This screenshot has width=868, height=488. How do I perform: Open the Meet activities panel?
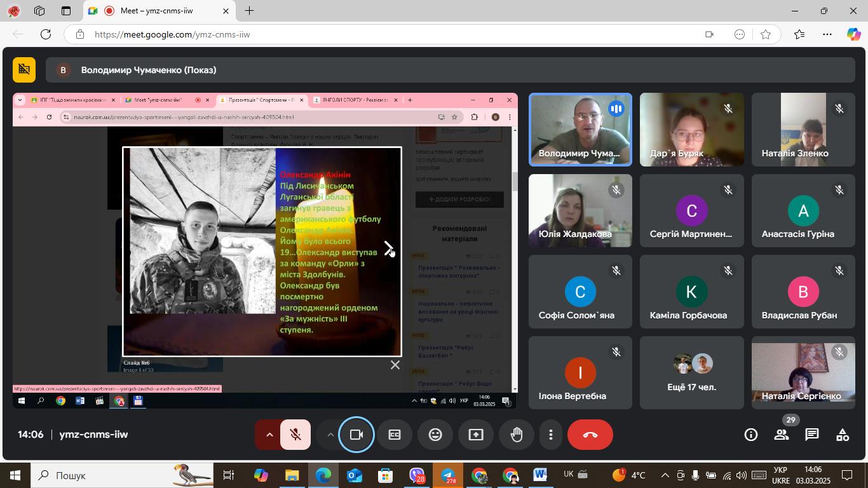click(x=843, y=435)
